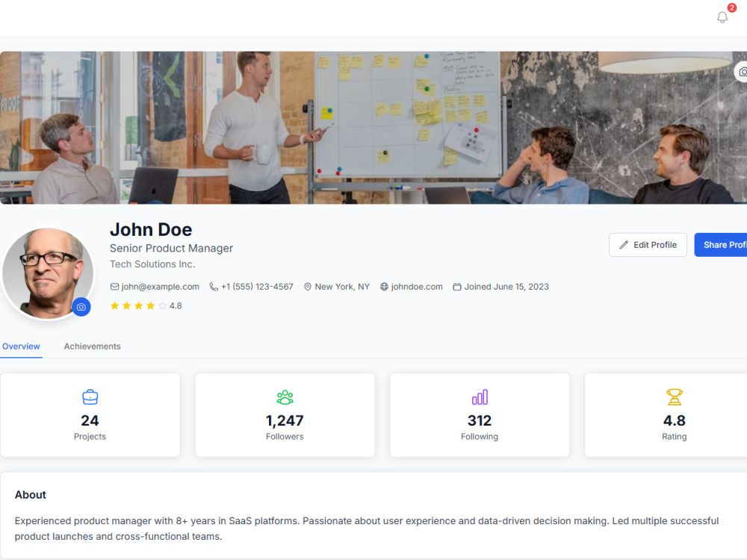Open the 4.8 Rating stat card

[667, 414]
